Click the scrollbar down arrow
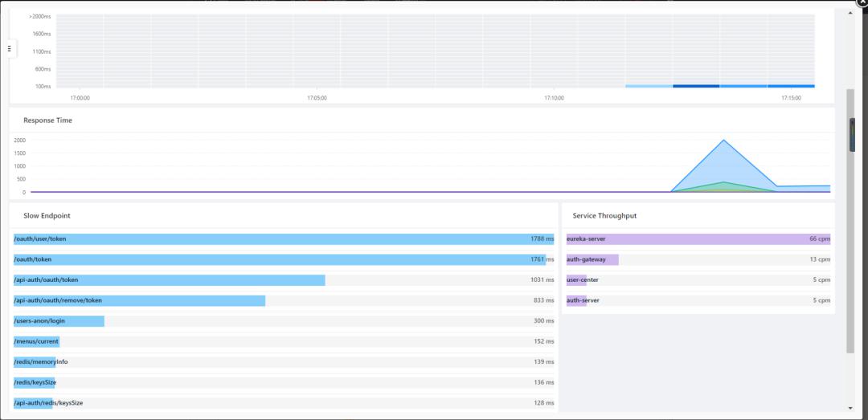Image resolution: width=868 pixels, height=420 pixels. click(x=850, y=408)
